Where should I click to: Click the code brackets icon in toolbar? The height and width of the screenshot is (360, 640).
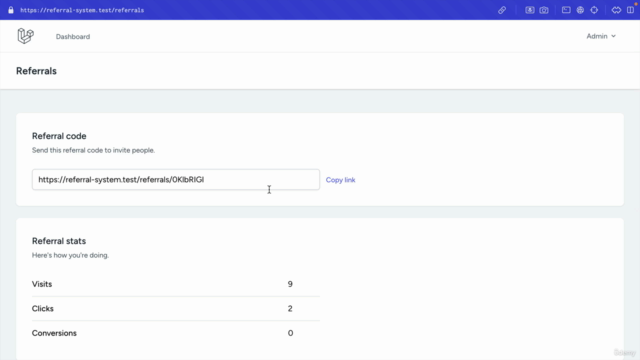(x=616, y=10)
